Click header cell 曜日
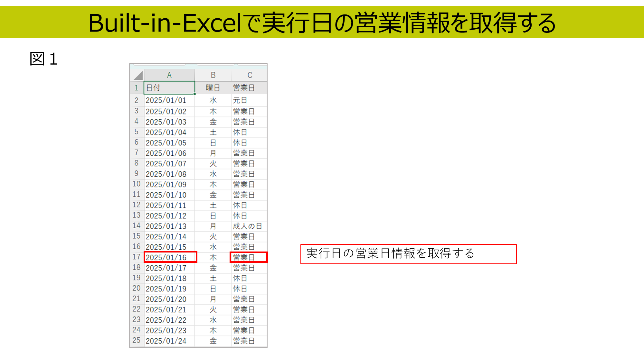Image resolution: width=644 pixels, height=348 pixels. pyautogui.click(x=213, y=88)
